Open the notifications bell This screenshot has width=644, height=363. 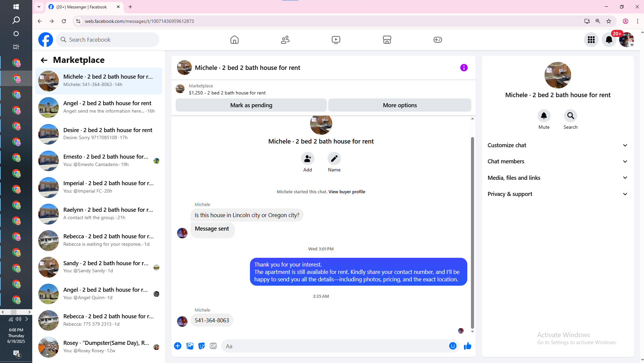(609, 40)
